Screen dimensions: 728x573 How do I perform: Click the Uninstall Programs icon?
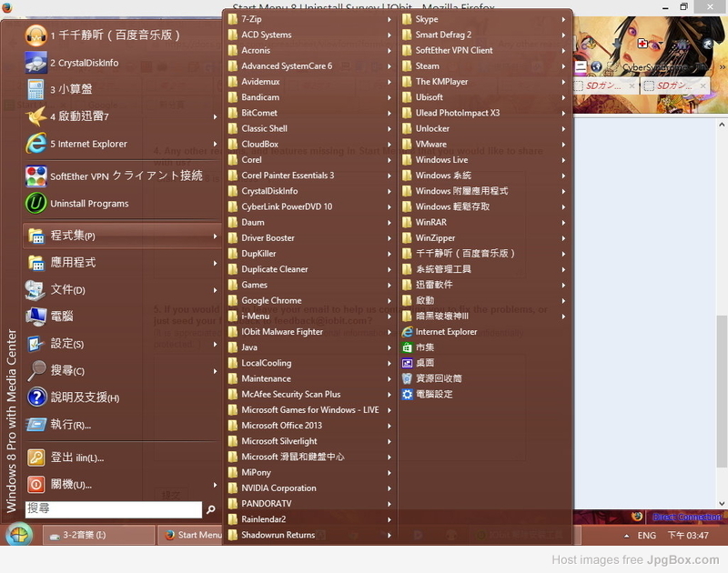click(35, 204)
